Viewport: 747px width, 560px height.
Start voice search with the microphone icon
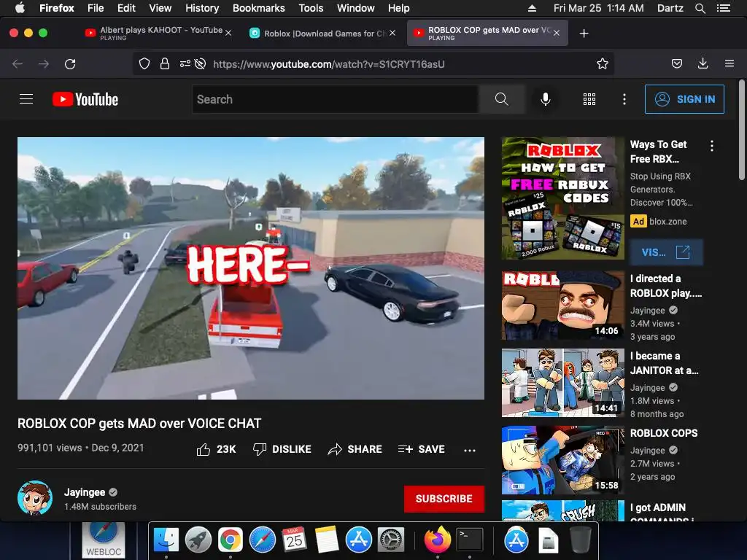pos(546,99)
